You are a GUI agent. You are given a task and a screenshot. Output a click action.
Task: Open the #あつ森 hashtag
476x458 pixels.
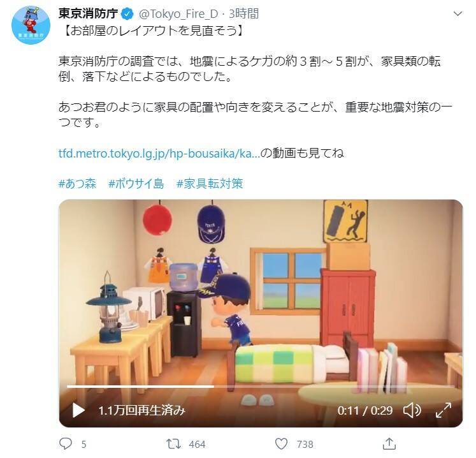pyautogui.click(x=77, y=184)
